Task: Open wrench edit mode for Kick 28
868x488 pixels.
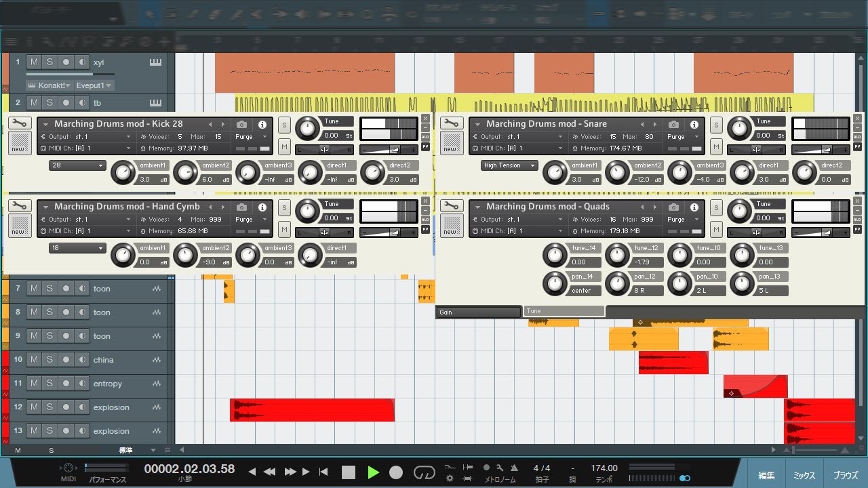Action: (x=20, y=123)
